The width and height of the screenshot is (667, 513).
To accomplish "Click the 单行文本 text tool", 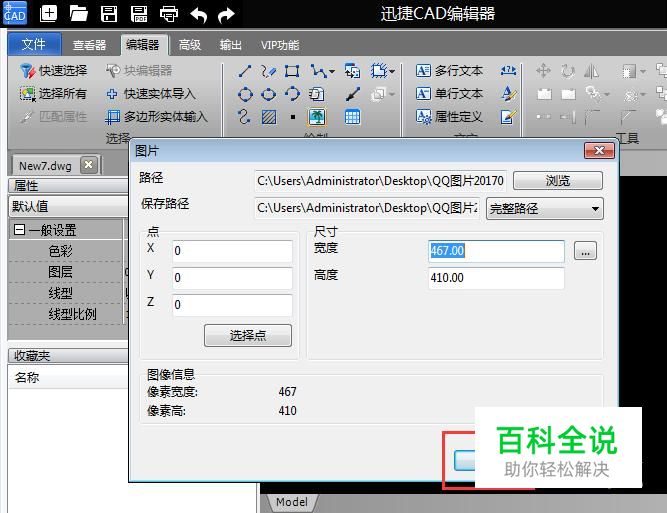I will click(x=449, y=94).
